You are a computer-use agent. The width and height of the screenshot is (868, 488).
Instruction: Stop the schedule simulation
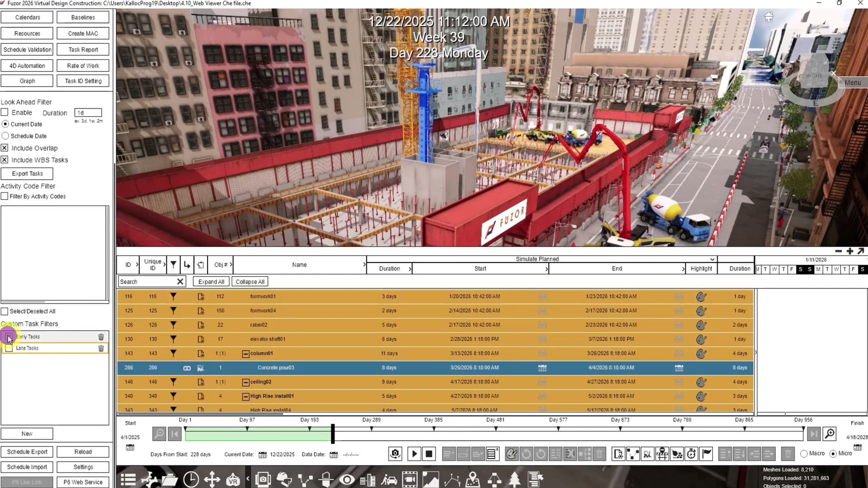pos(429,454)
